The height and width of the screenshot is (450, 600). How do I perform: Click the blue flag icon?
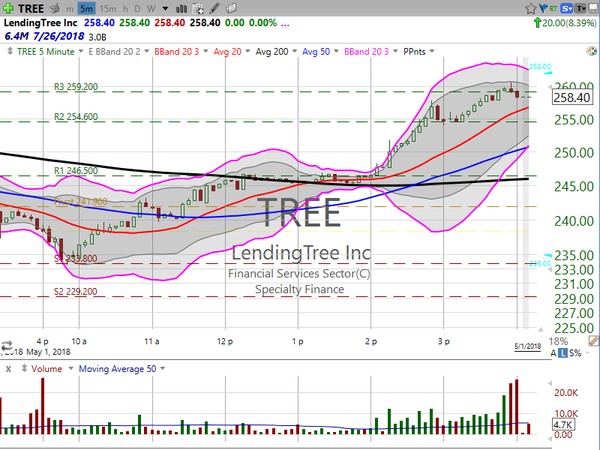point(543,8)
